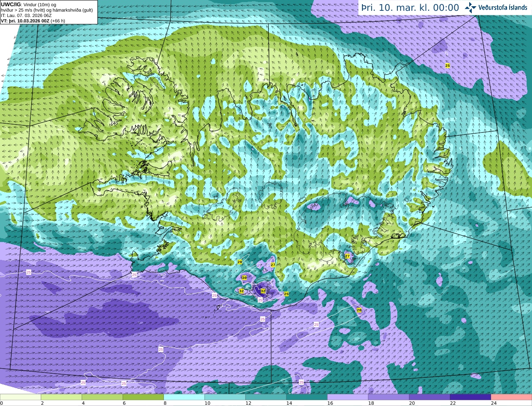
Task: Click the yellow gust label 30
Action: click(x=244, y=278)
